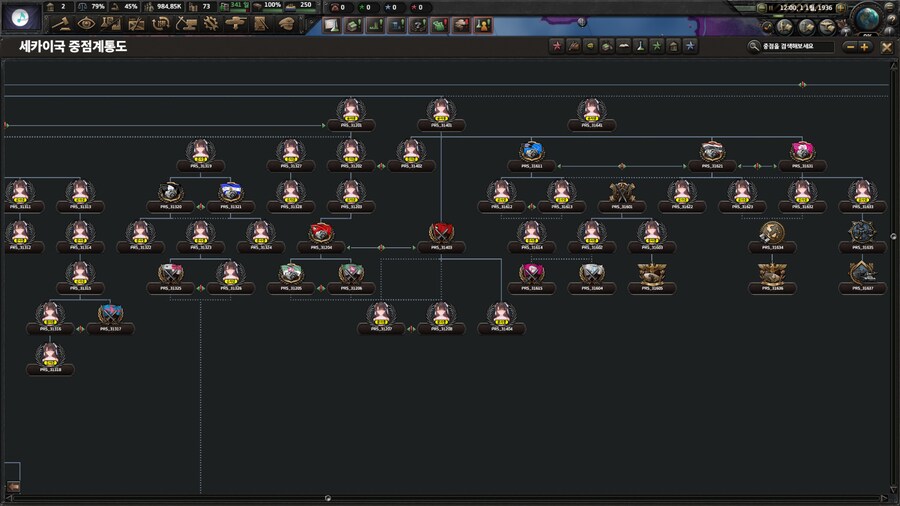Image resolution: width=900 pixels, height=506 pixels.
Task: Click the focus search input field
Action: point(795,46)
